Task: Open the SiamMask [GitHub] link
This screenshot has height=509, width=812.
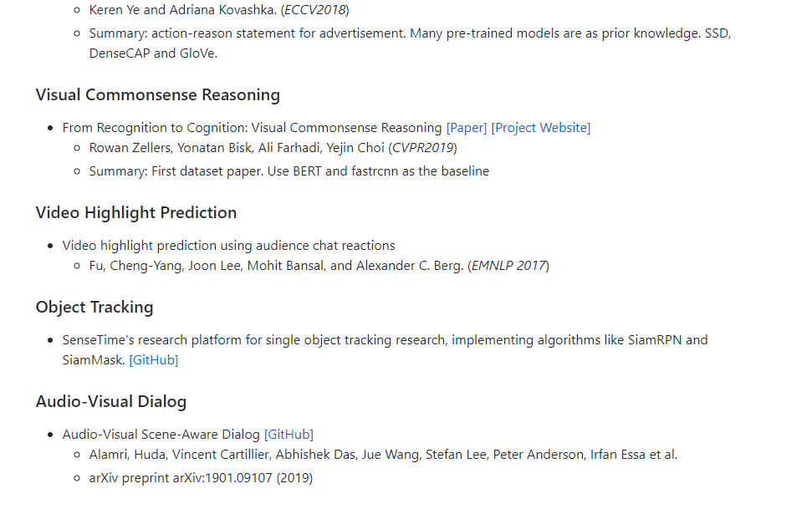Action: [154, 360]
